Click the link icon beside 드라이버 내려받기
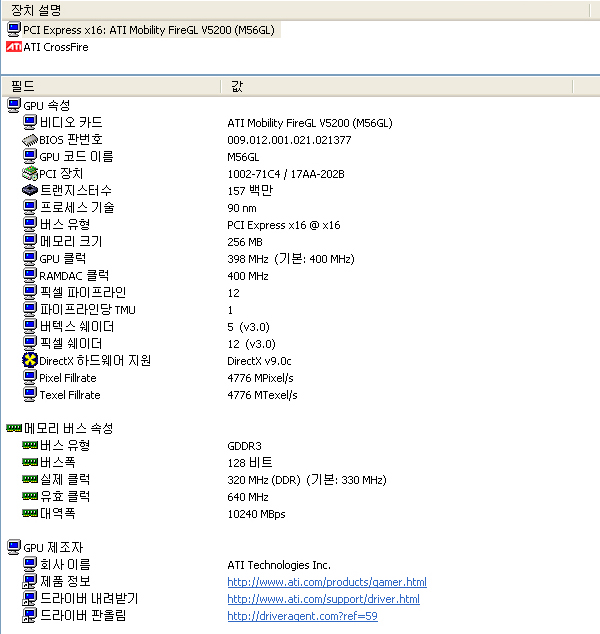Screen dimensions: 600x634 pos(30,598)
